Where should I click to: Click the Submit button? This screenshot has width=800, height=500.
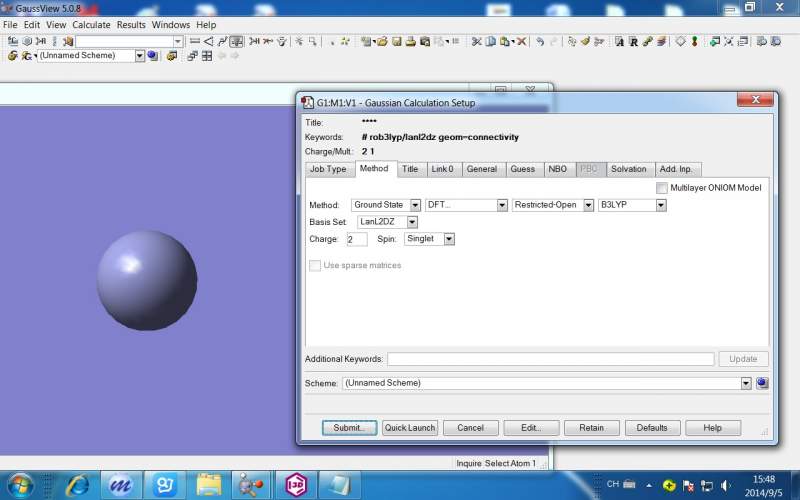click(349, 428)
